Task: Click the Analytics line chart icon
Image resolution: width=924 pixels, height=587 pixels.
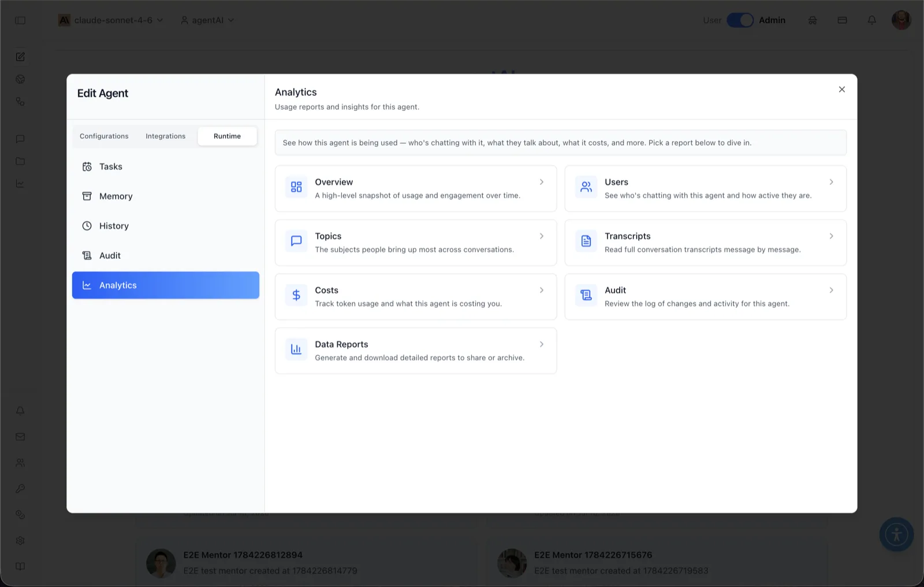Action: (x=87, y=285)
